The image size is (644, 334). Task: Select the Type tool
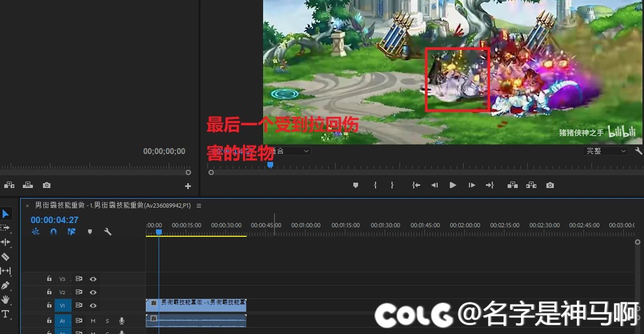5,314
